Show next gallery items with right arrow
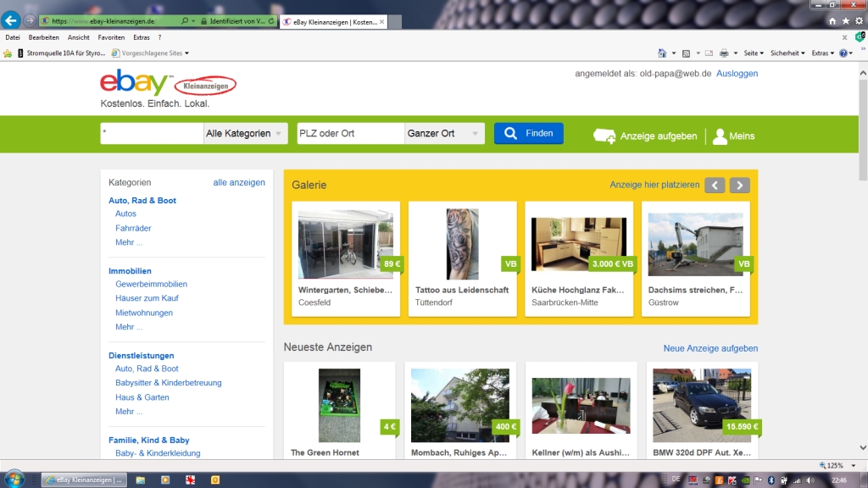868x488 pixels. point(739,185)
